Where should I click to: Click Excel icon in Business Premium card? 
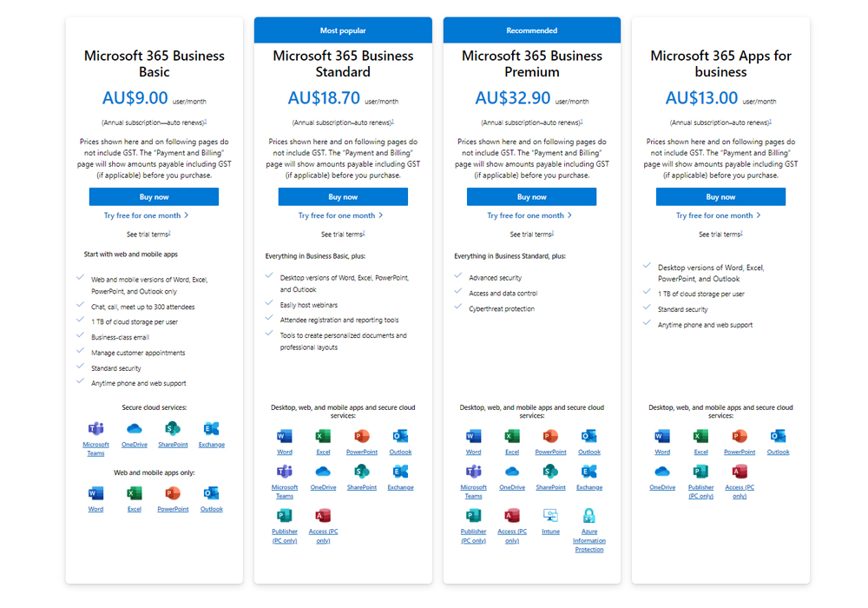tap(512, 436)
